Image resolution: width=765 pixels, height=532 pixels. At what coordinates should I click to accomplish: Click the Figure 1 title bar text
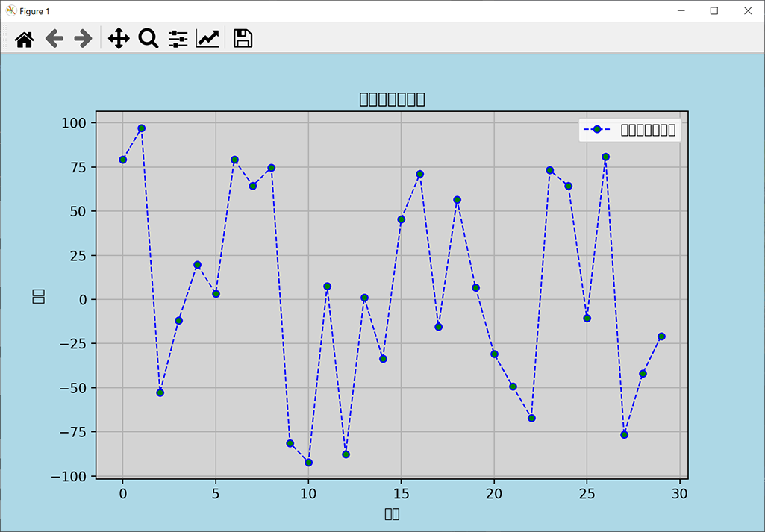[34, 11]
